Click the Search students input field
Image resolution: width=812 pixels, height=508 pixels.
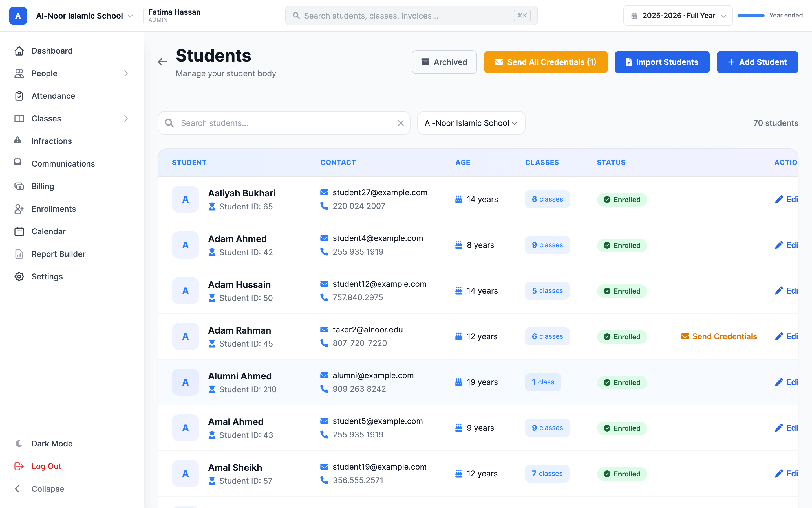[284, 123]
